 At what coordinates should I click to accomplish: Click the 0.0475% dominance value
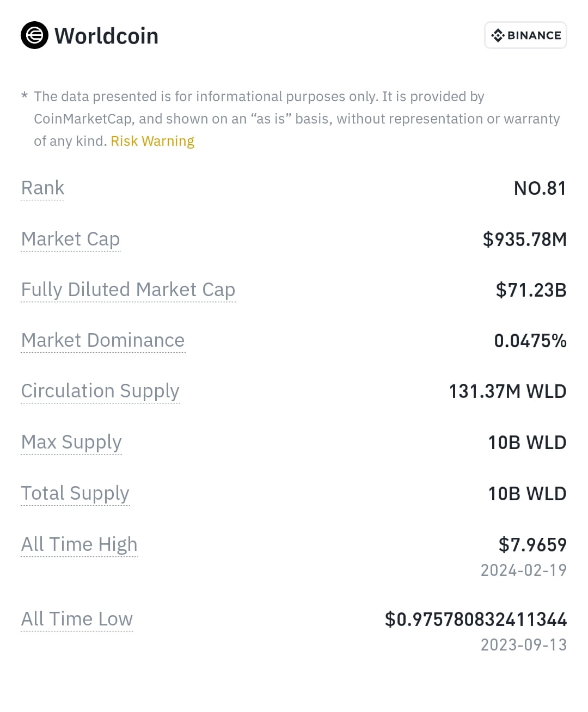[530, 341]
